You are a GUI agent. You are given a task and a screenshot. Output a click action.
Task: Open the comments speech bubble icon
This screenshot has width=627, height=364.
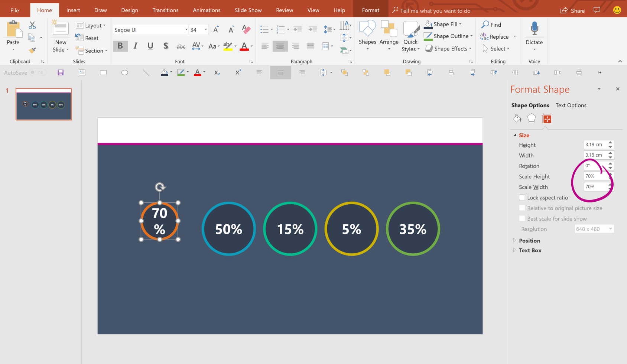pyautogui.click(x=597, y=10)
